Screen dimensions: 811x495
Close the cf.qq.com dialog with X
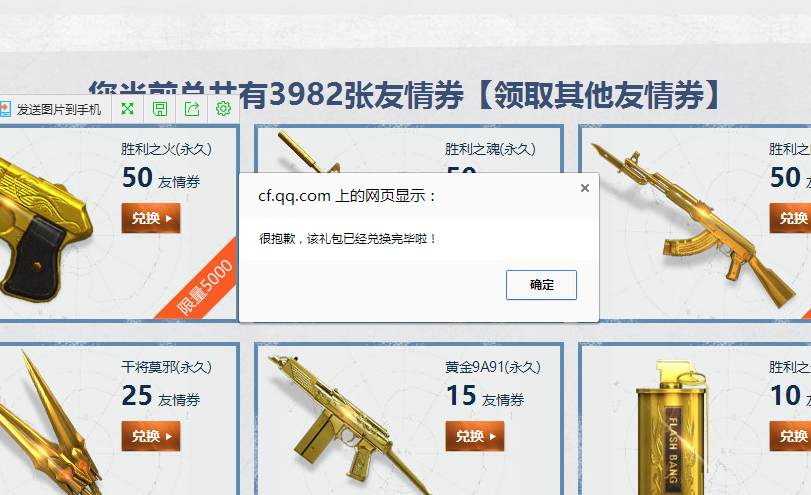[x=585, y=188]
